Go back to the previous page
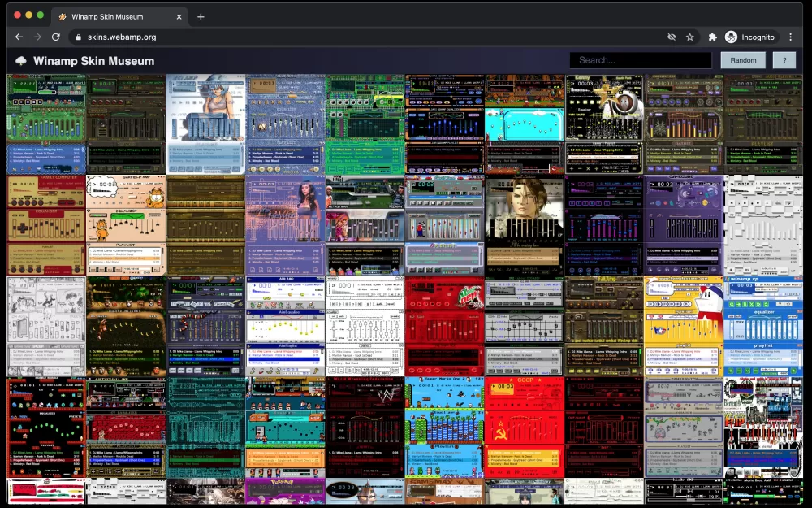The width and height of the screenshot is (812, 508). 19,37
